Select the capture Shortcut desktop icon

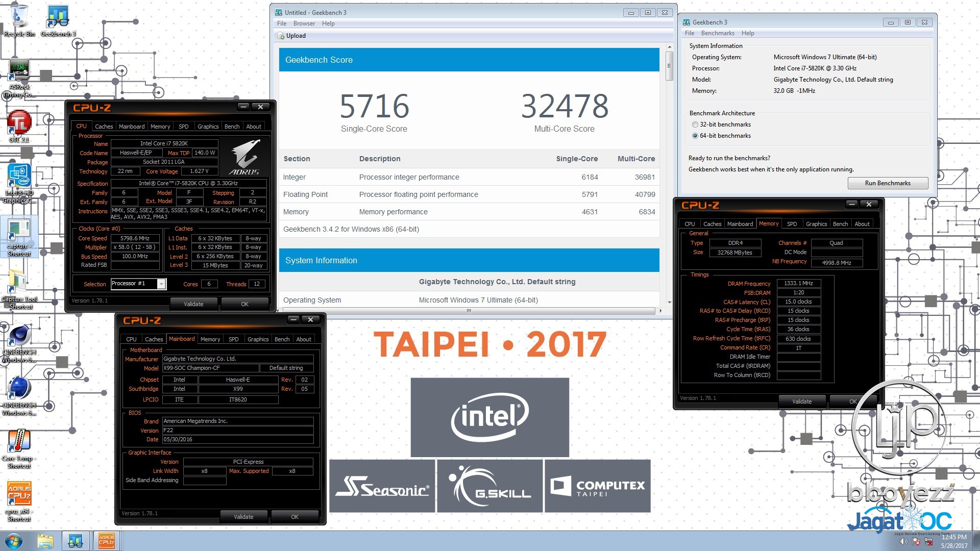tap(19, 237)
